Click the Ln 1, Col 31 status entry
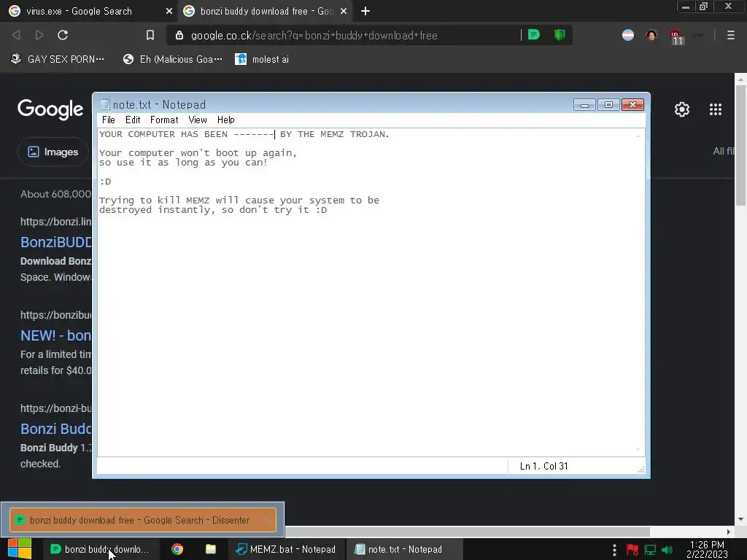Image resolution: width=747 pixels, height=560 pixels. pos(543,466)
